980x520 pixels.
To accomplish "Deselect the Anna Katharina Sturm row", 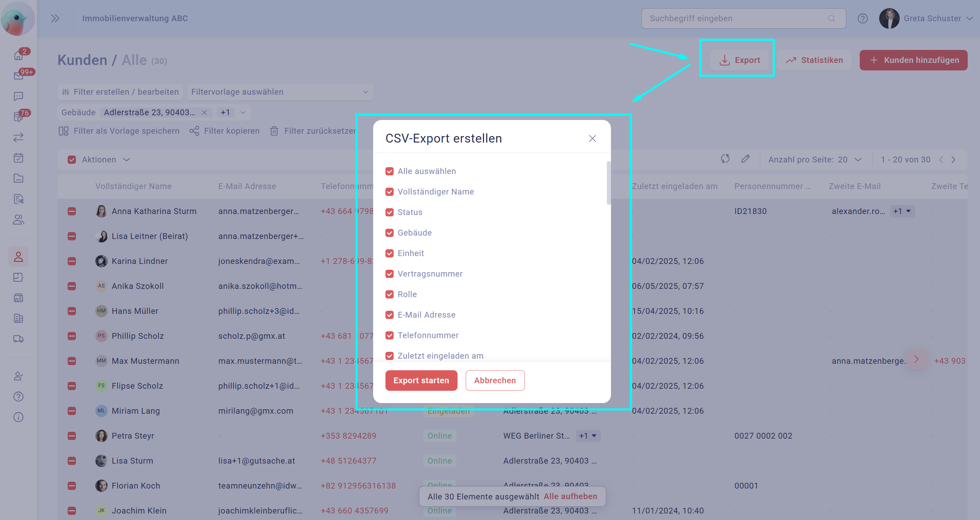I will point(71,211).
